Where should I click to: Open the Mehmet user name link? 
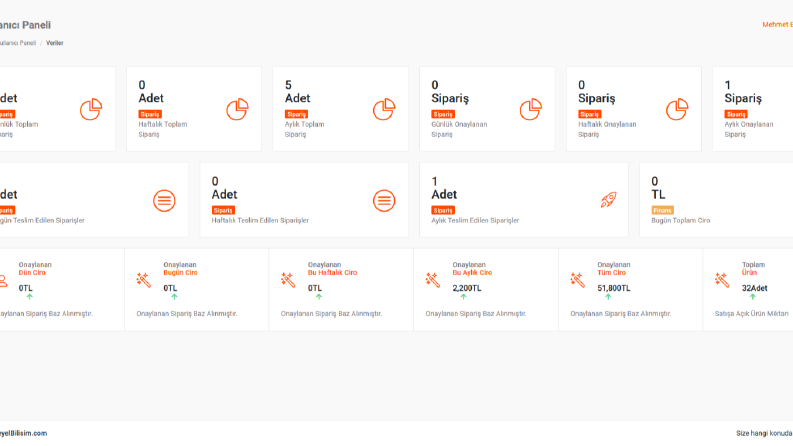pos(777,24)
